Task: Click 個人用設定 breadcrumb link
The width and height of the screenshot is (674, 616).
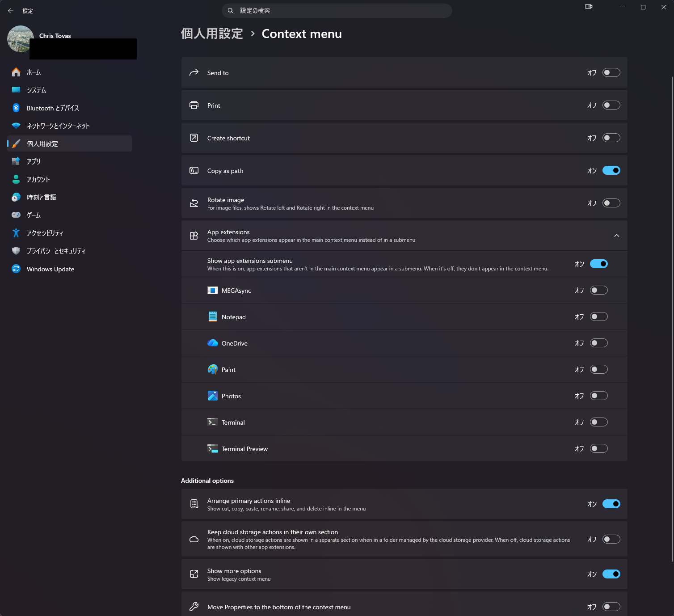Action: click(x=212, y=34)
